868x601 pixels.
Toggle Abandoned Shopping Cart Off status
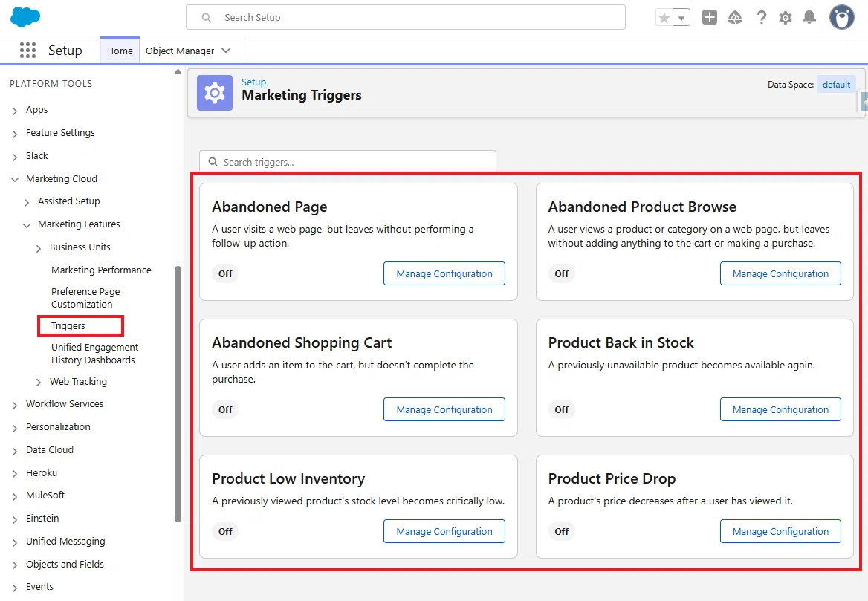point(225,409)
